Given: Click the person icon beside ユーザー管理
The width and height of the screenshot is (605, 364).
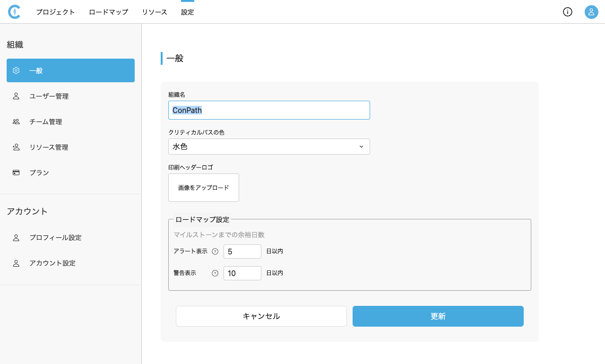Looking at the screenshot, I should (x=16, y=96).
